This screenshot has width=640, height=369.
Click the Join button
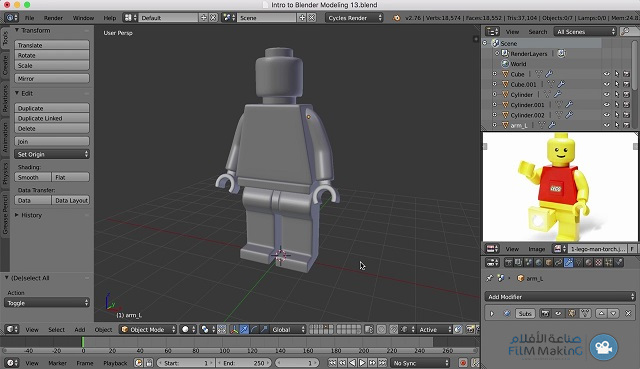coord(52,141)
